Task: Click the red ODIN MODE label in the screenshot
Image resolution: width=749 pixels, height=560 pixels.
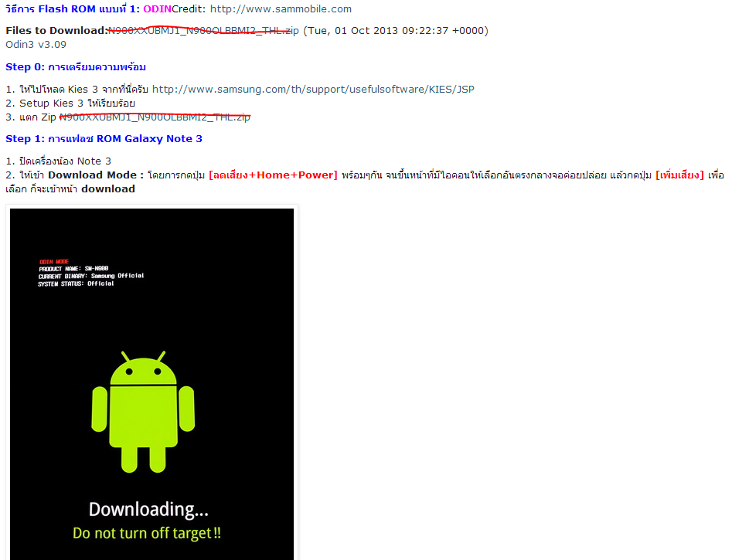Action: click(54, 262)
